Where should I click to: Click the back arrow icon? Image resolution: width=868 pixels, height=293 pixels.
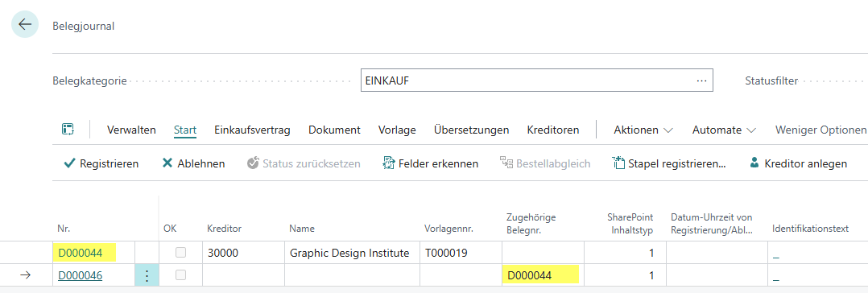pyautogui.click(x=25, y=25)
